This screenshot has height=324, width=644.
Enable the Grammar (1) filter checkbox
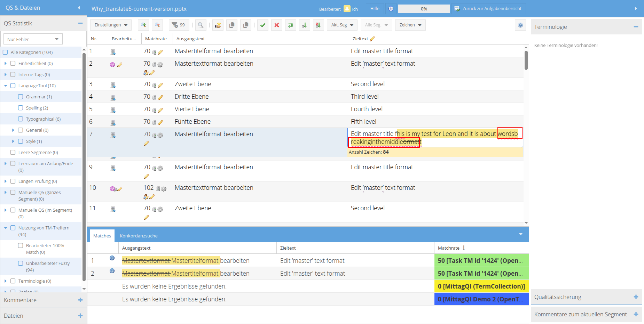(x=21, y=97)
